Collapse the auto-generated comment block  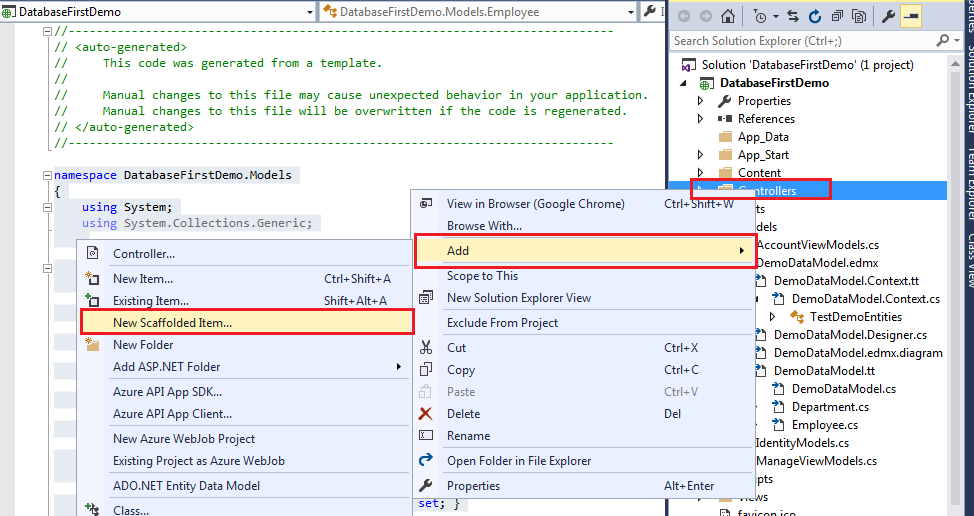click(x=47, y=31)
